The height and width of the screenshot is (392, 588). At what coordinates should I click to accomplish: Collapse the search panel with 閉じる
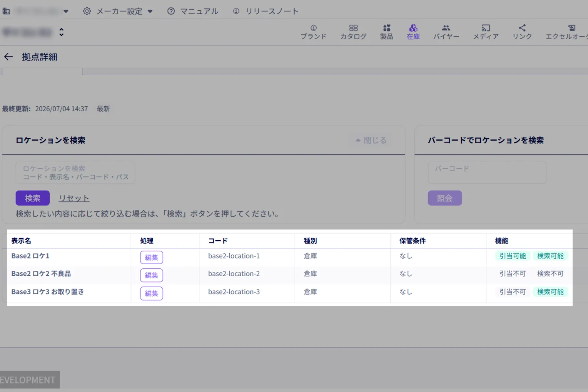pyautogui.click(x=371, y=140)
